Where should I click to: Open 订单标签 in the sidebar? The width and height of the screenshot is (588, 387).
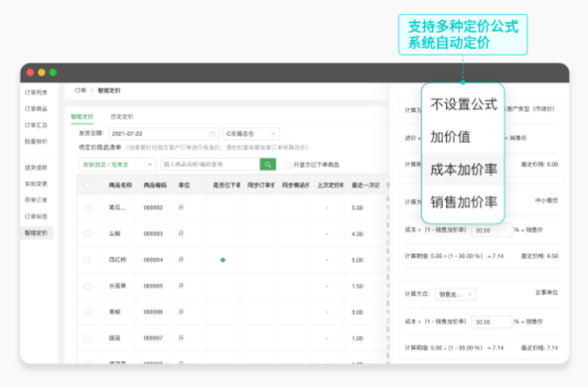36,216
